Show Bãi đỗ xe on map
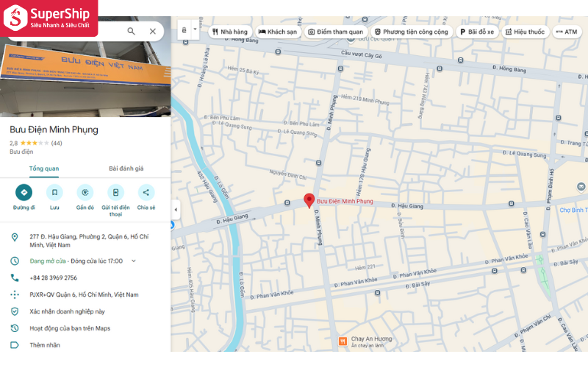The image size is (588, 368). tap(477, 32)
